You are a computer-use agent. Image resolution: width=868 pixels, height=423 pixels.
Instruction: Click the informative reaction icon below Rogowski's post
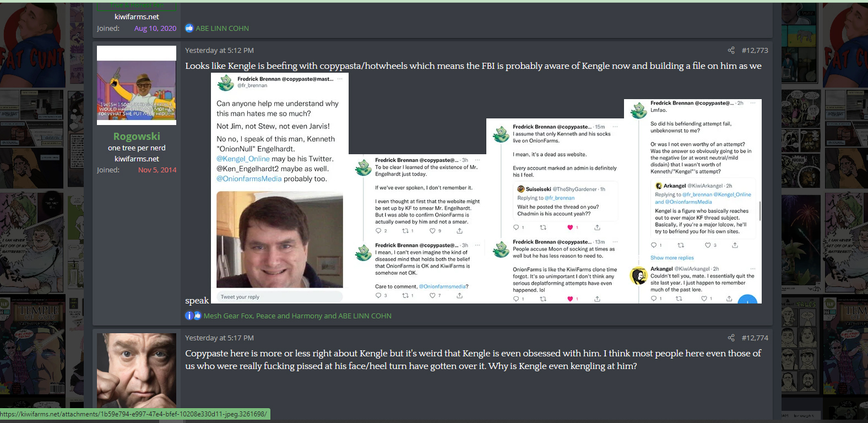coord(189,316)
